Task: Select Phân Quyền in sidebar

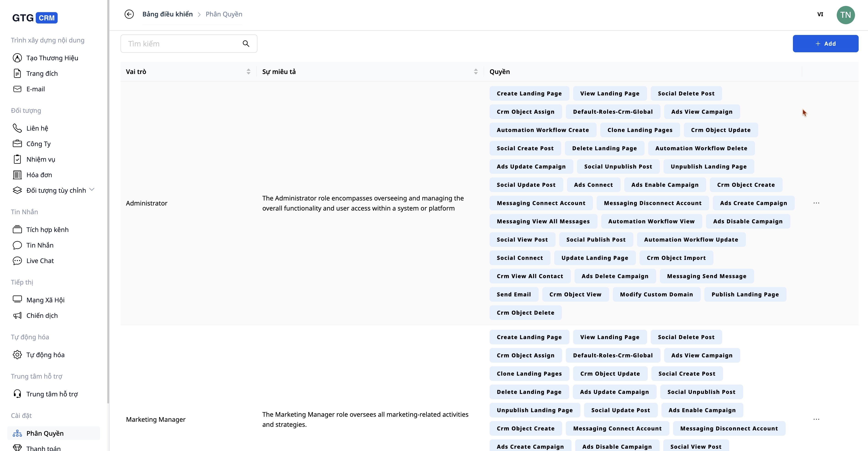Action: coord(45,433)
